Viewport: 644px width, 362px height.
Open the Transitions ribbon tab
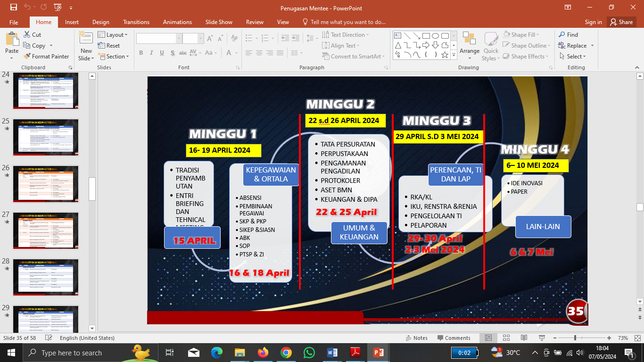coord(136,22)
